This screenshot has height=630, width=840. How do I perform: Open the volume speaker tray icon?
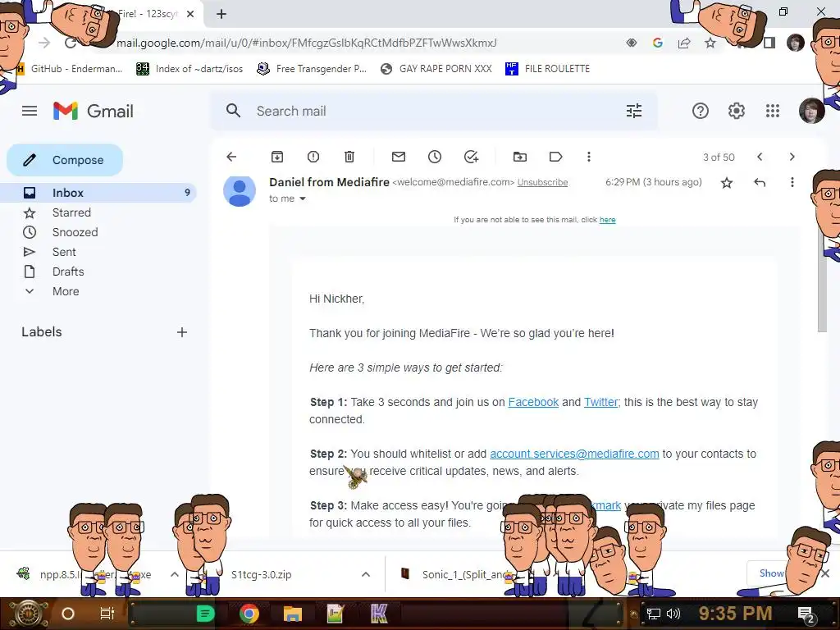(673, 614)
